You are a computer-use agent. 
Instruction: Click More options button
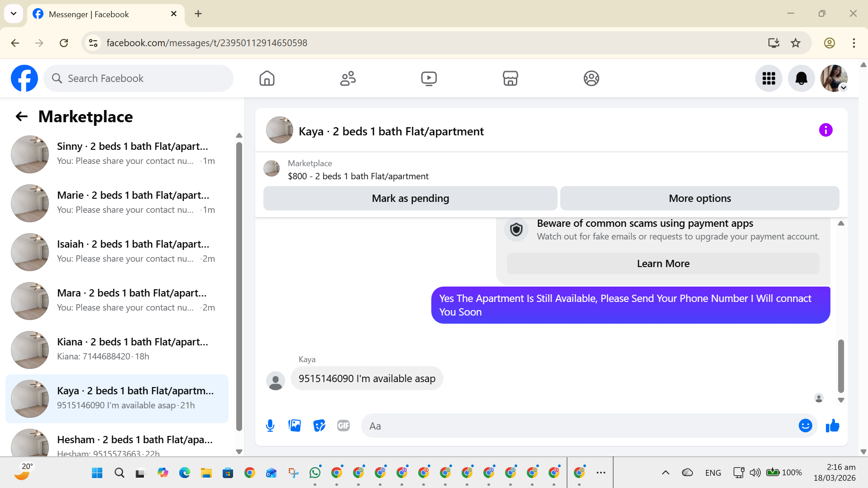point(700,198)
